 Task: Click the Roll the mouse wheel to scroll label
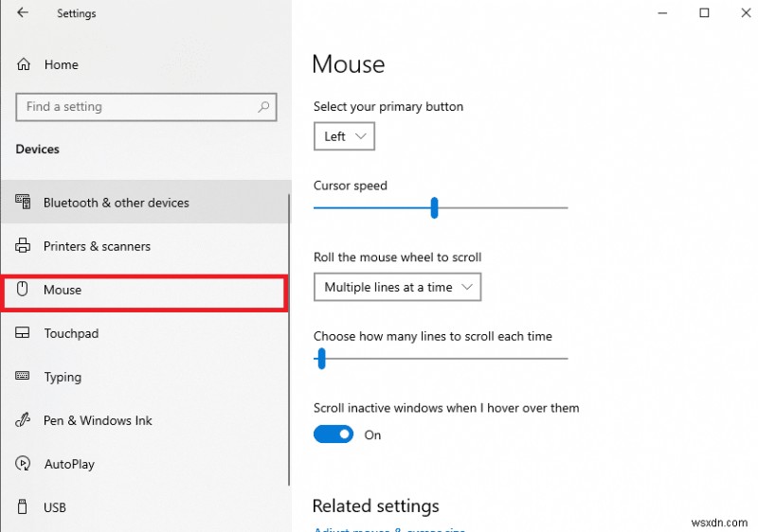397,257
